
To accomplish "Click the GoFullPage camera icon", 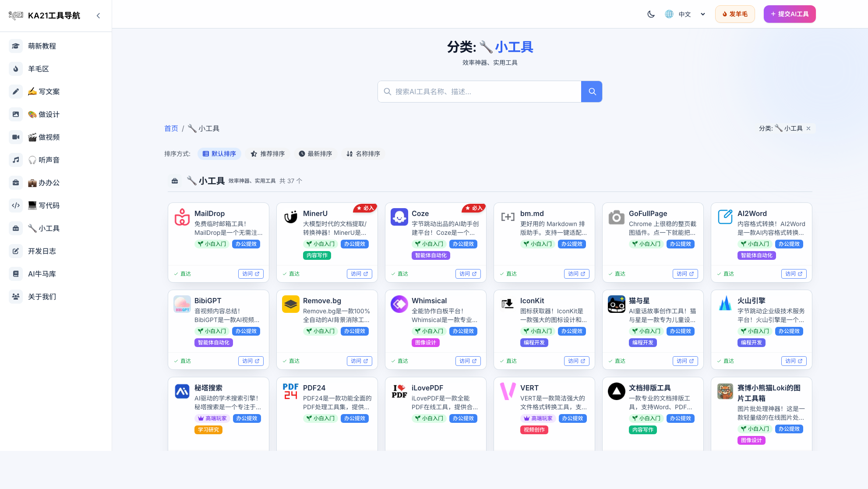I will pos(616,217).
